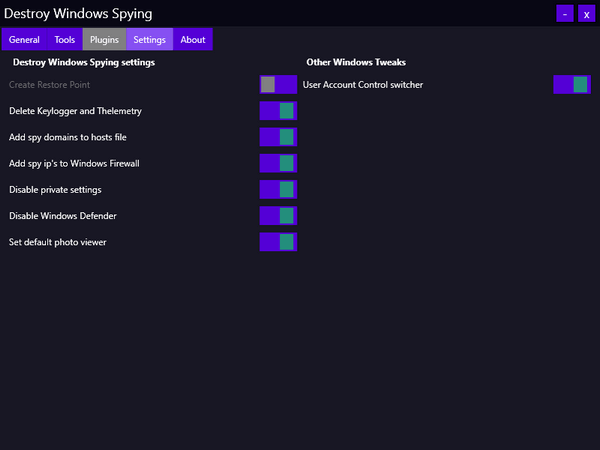Minimize the Destroy Windows Spying window
The image size is (600, 450).
pyautogui.click(x=565, y=14)
